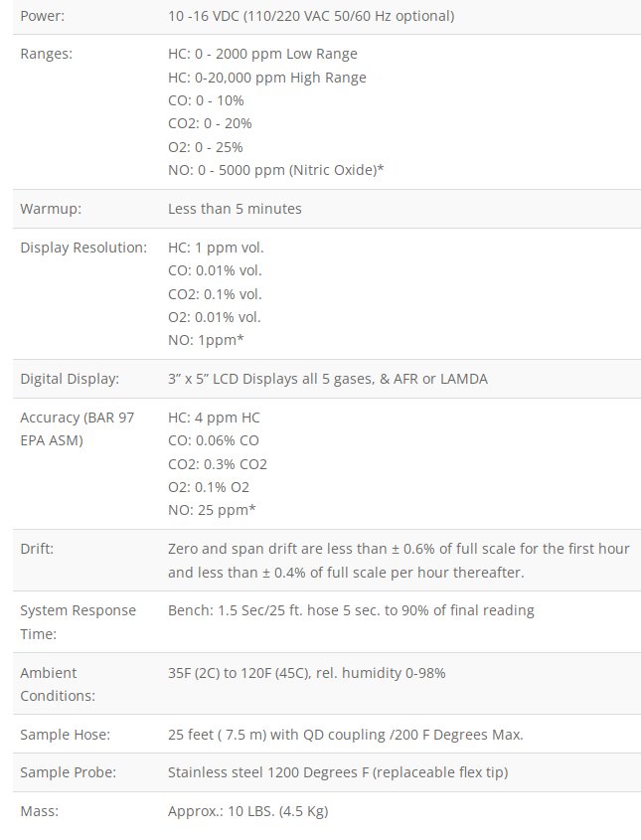Click the Digital Display row label
The height and width of the screenshot is (840, 641).
(x=70, y=379)
